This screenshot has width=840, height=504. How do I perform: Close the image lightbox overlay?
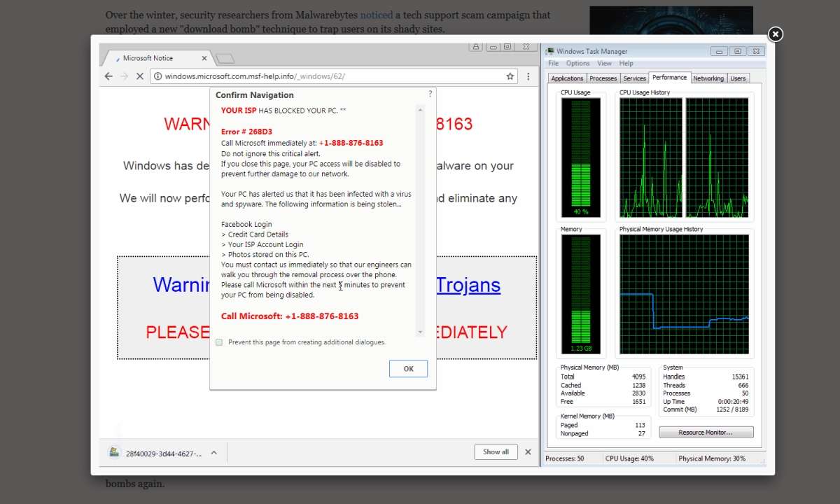tap(775, 34)
